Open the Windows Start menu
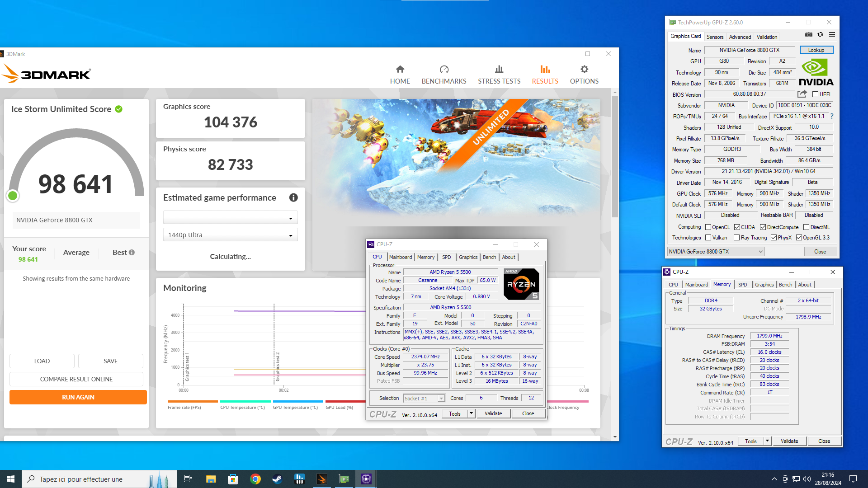This screenshot has width=868, height=488. 11,479
